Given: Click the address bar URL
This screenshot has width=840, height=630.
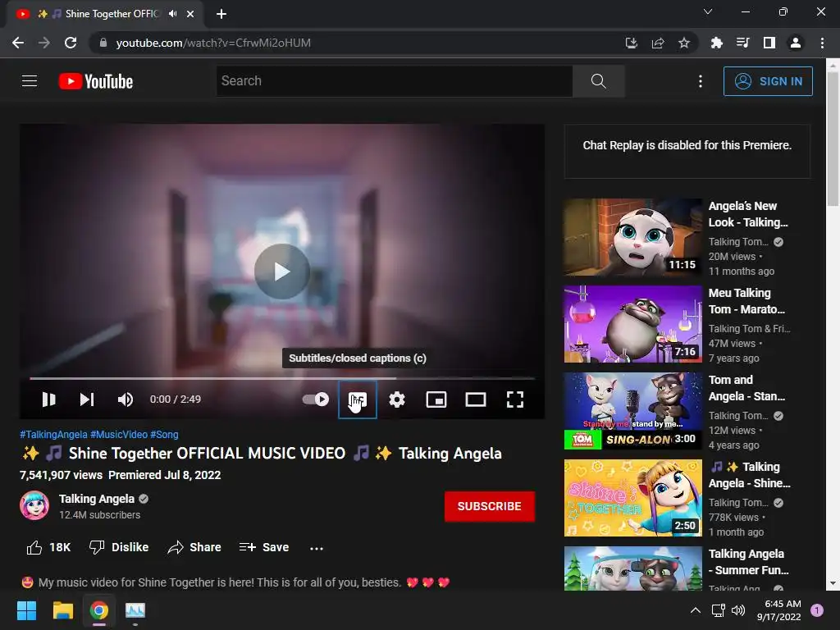Looking at the screenshot, I should point(213,43).
